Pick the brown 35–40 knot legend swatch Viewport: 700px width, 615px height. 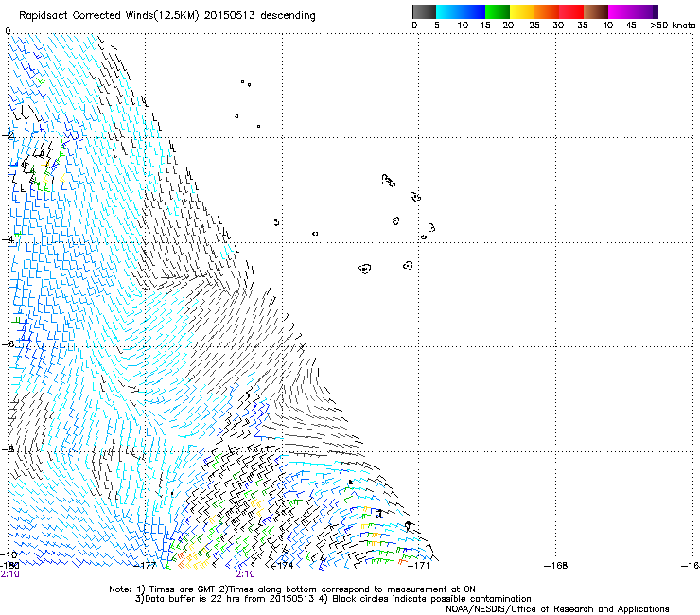click(596, 11)
